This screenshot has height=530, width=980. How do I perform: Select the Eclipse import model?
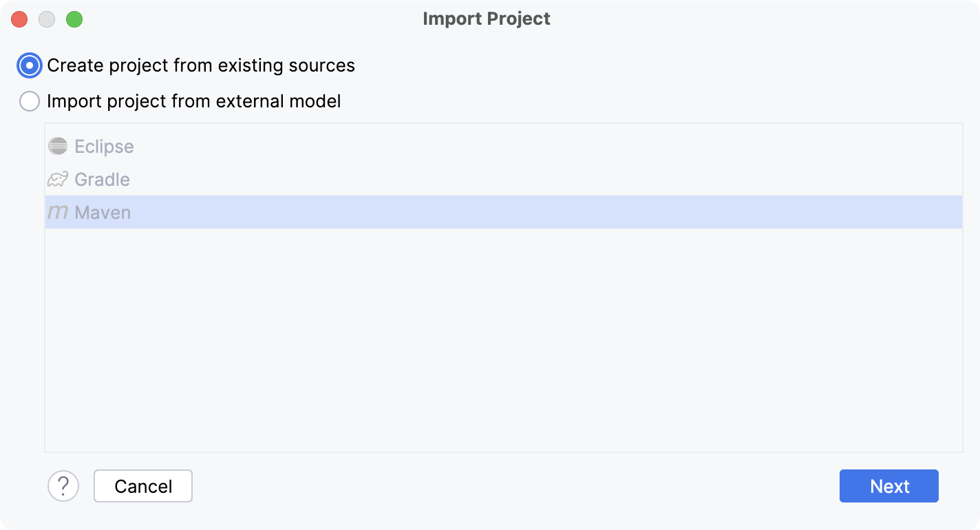click(104, 146)
